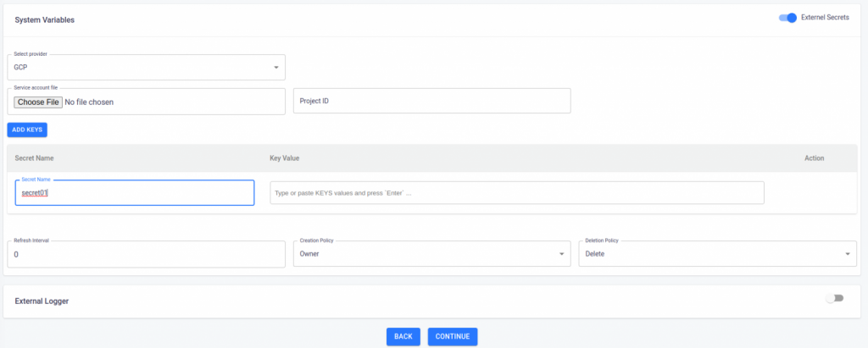Open the Select provider dropdown showing GCP
This screenshot has height=348, width=868.
tap(146, 67)
